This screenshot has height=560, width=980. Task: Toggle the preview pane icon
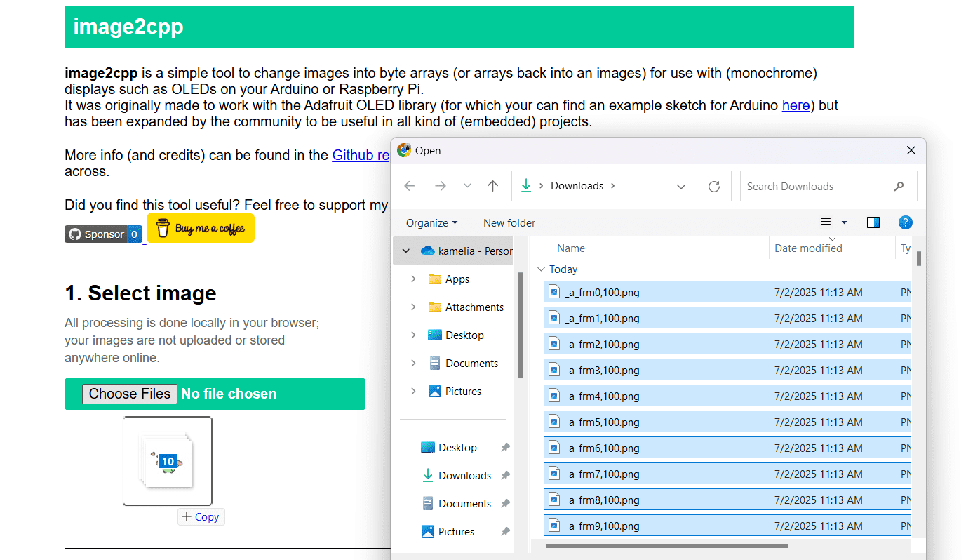[873, 222]
